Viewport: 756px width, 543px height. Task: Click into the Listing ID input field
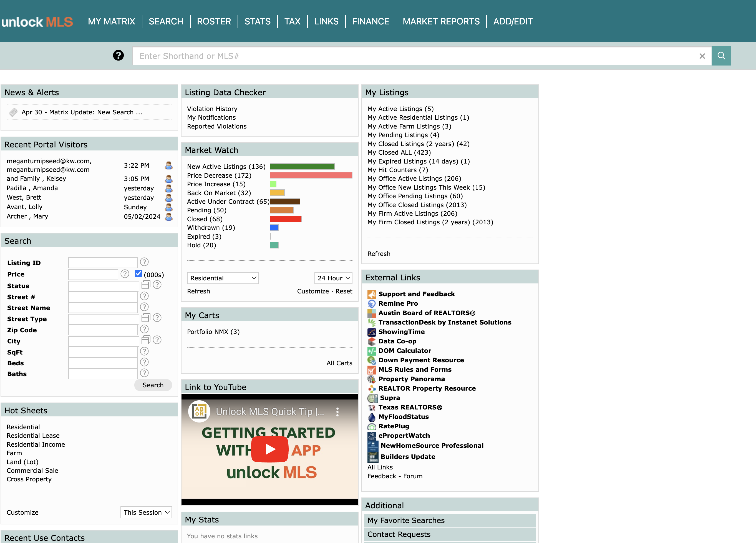(x=103, y=263)
